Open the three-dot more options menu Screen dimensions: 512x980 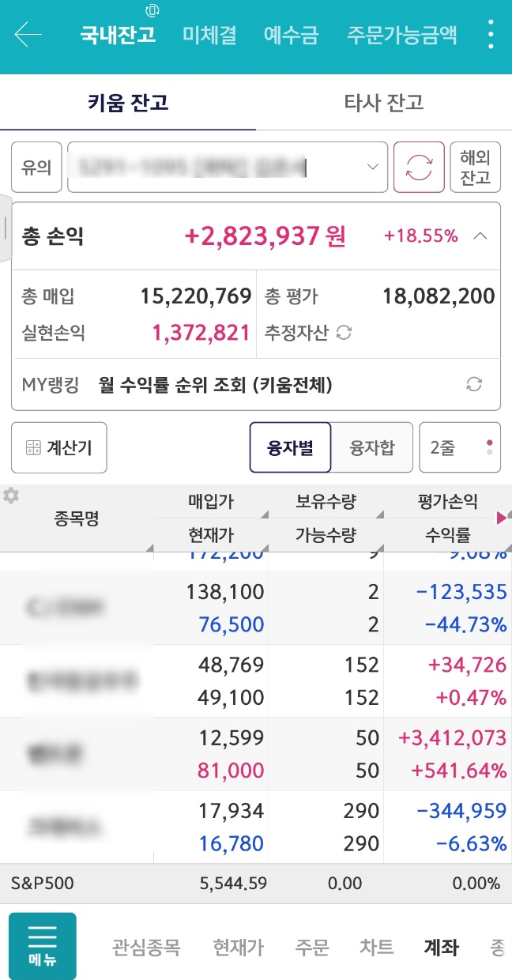491,35
